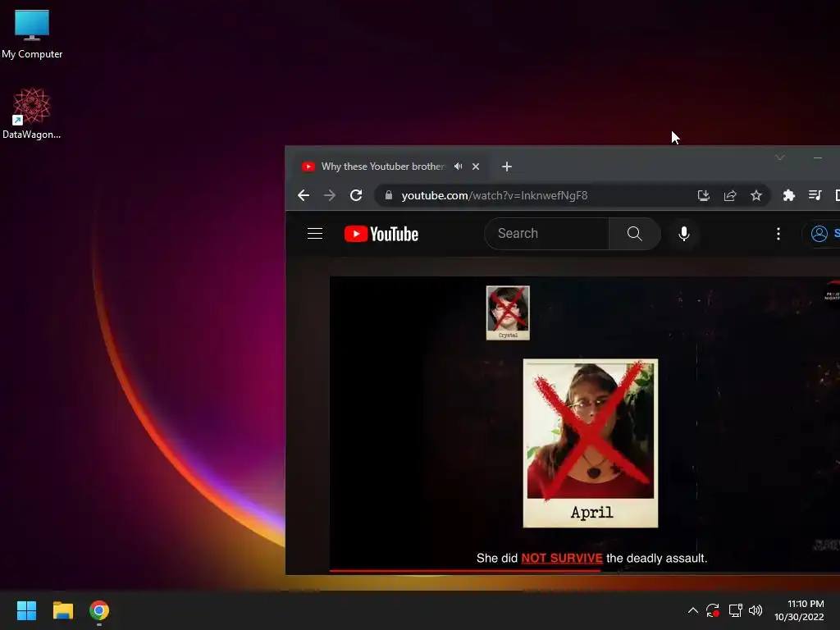
Task: Select the youtube.com address bar URL
Action: (495, 195)
